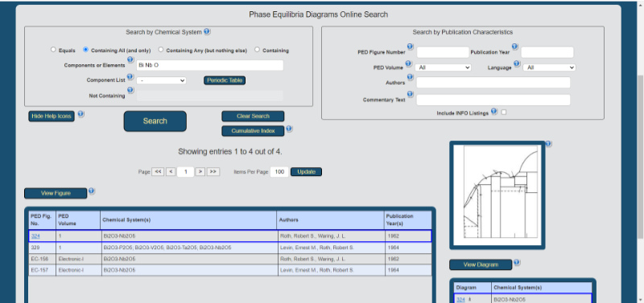Image resolution: width=644 pixels, height=303 pixels.
Task: Tick the Include INFO Listings checkbox
Action: point(504,112)
